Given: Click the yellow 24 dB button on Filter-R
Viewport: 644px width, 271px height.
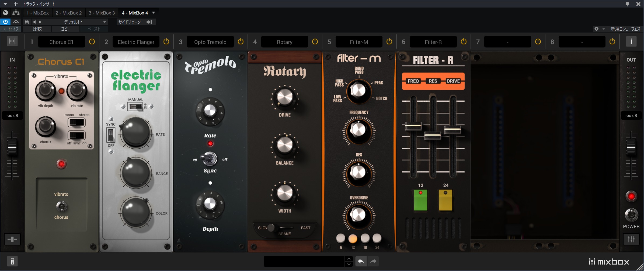Looking at the screenshot, I should pos(445,200).
